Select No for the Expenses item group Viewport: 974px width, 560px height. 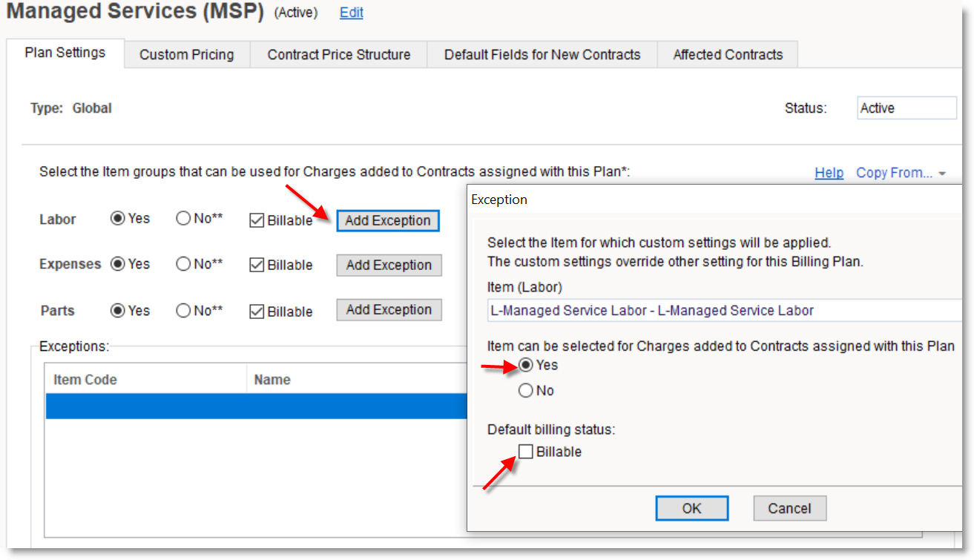click(x=184, y=265)
